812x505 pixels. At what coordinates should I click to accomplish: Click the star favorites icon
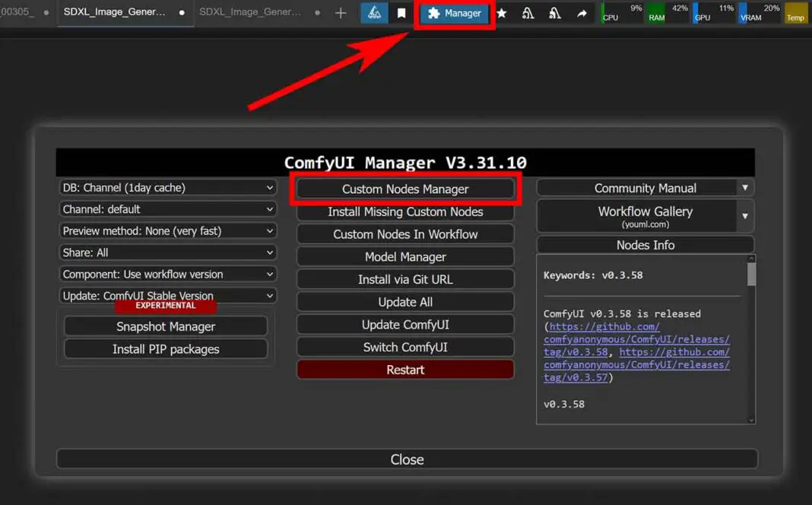500,13
